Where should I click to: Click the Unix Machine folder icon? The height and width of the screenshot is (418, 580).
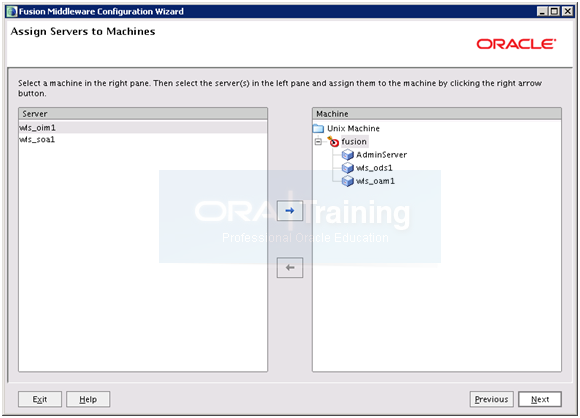coord(318,129)
